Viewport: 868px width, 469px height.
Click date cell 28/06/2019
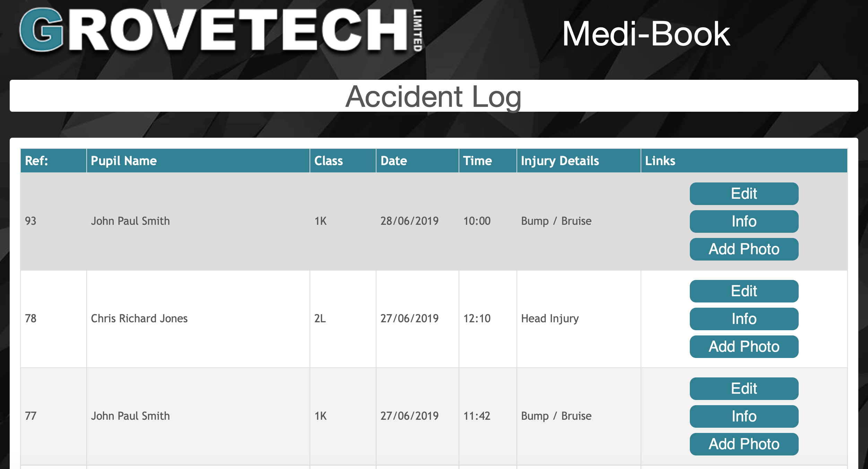(x=409, y=221)
